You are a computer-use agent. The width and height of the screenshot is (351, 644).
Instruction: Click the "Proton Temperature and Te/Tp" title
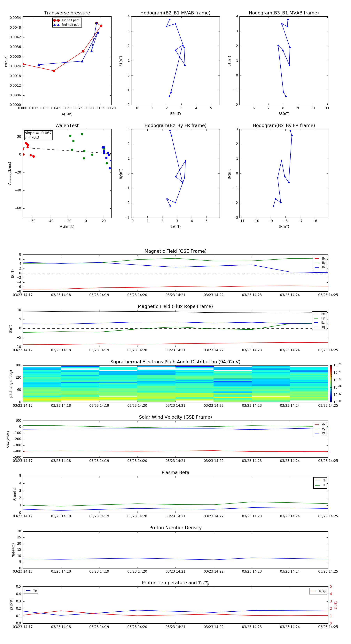pyautogui.click(x=175, y=583)
